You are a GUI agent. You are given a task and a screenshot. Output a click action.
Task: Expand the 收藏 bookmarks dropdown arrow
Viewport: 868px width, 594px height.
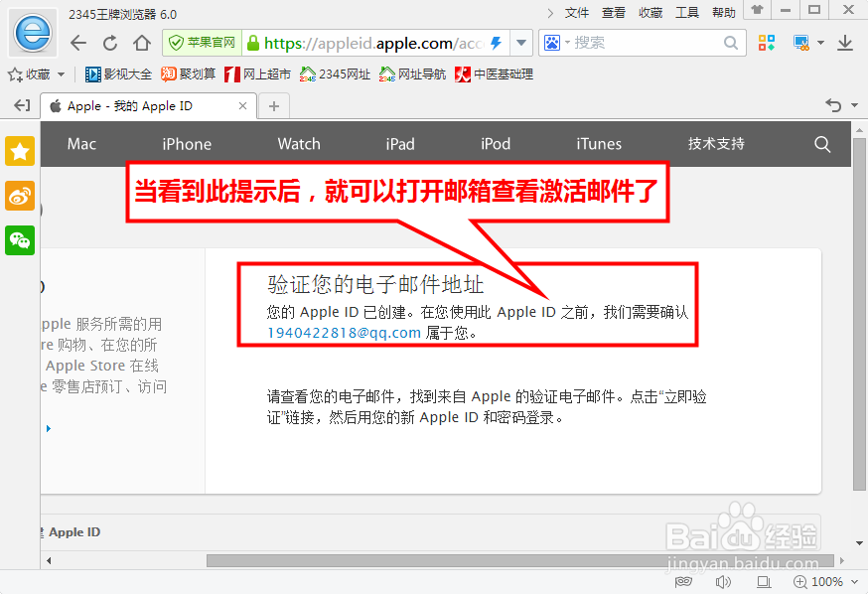click(x=61, y=74)
